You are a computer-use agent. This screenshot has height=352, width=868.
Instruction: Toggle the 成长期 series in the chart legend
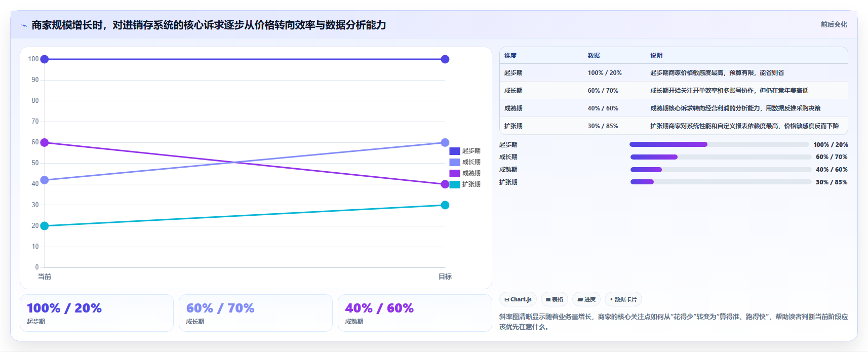point(465,162)
